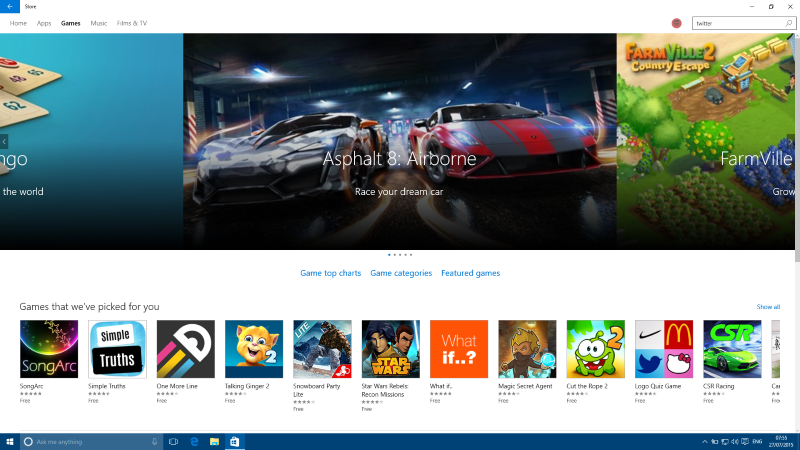Select the Games tab
800x450 pixels.
[70, 23]
